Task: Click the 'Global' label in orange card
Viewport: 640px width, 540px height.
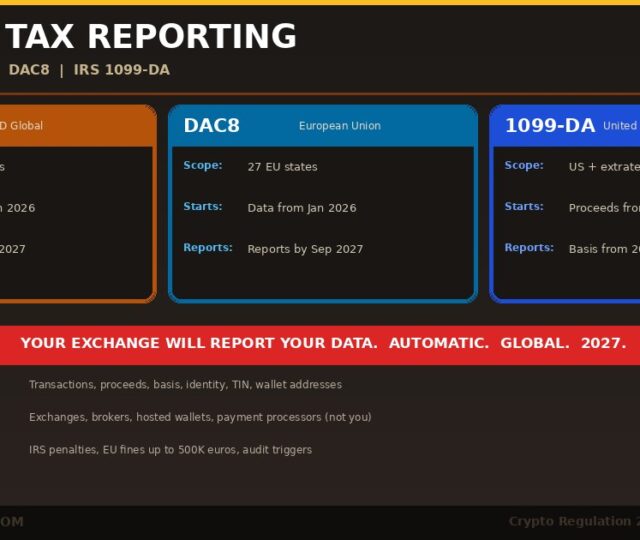Action: pyautogui.click(x=26, y=126)
